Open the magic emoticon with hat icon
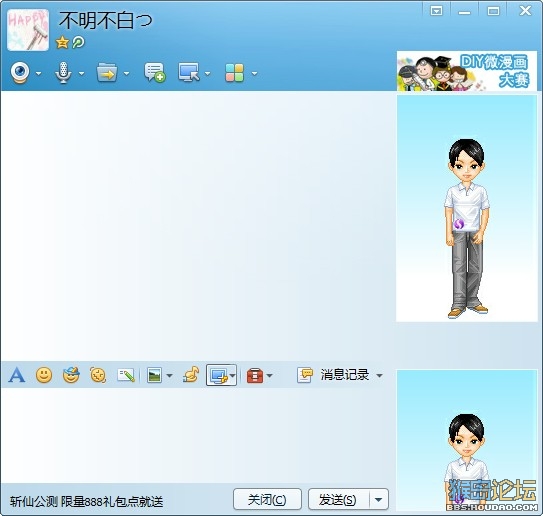The height and width of the screenshot is (516, 543). click(71, 375)
